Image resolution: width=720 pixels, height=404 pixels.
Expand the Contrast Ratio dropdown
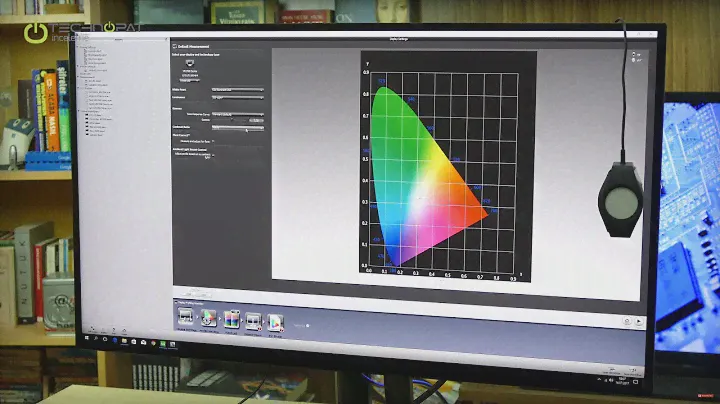pyautogui.click(x=238, y=127)
